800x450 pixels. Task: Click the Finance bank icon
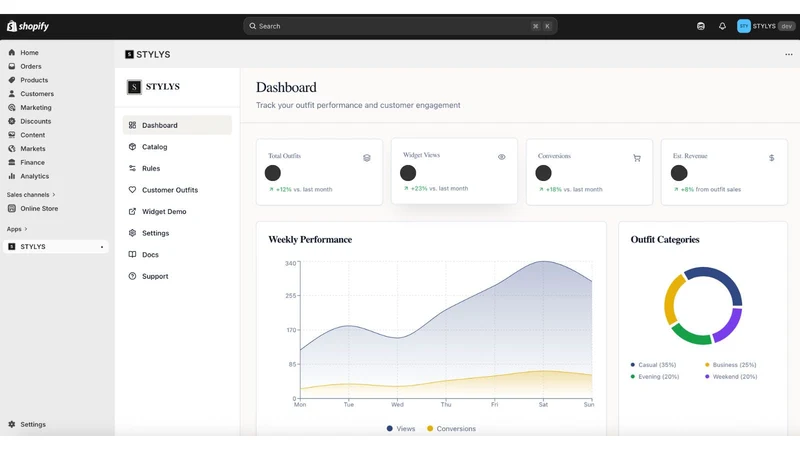[x=12, y=162]
